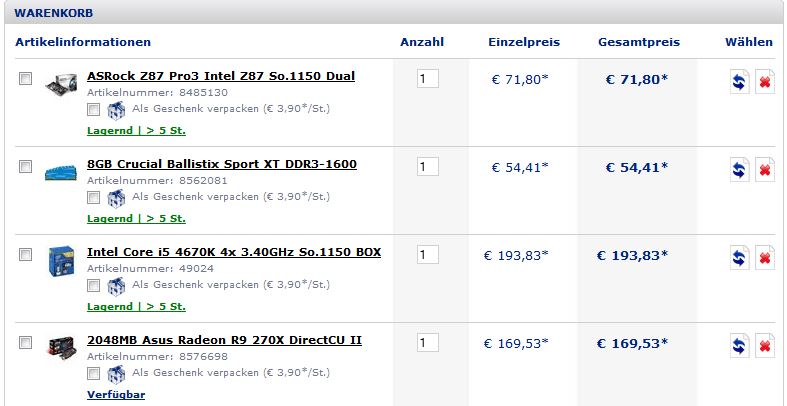This screenshot has width=787, height=406.
Task: Delete the 8GB Crucial Ballistix item
Action: pyautogui.click(x=764, y=170)
